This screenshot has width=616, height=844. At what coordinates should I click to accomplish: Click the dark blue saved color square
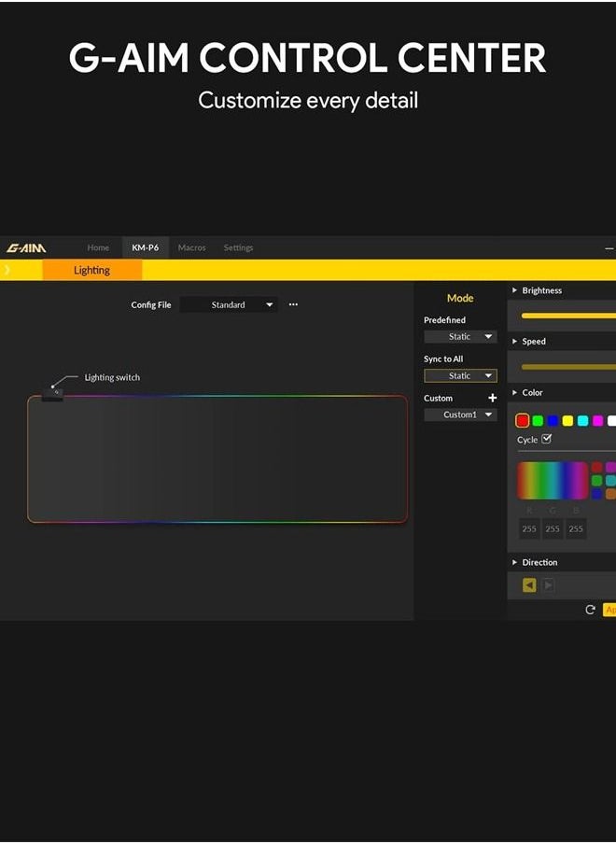click(597, 493)
